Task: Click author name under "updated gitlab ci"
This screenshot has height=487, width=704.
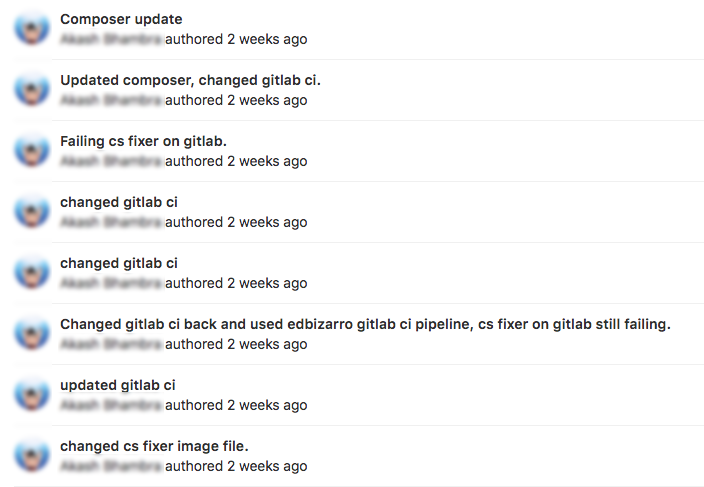Action: coord(111,406)
